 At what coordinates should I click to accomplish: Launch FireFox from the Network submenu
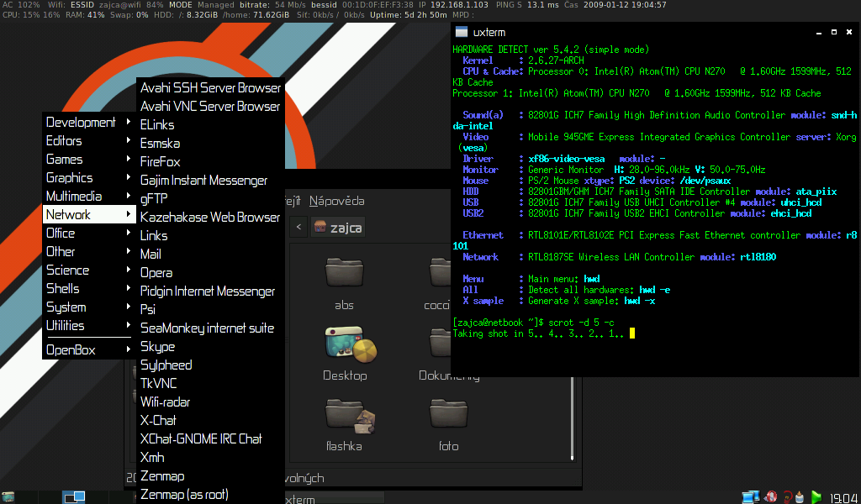[x=210, y=161]
